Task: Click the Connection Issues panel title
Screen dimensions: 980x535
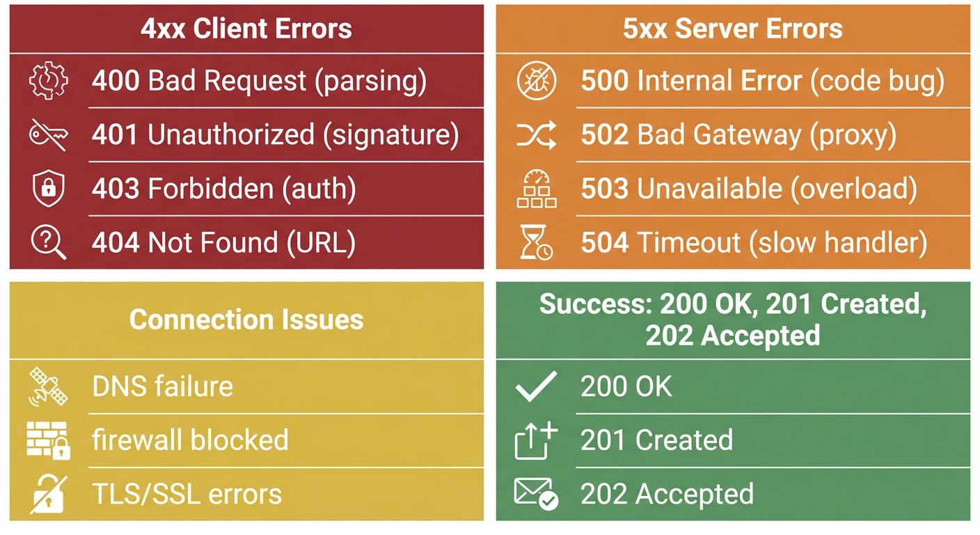Action: click(246, 320)
